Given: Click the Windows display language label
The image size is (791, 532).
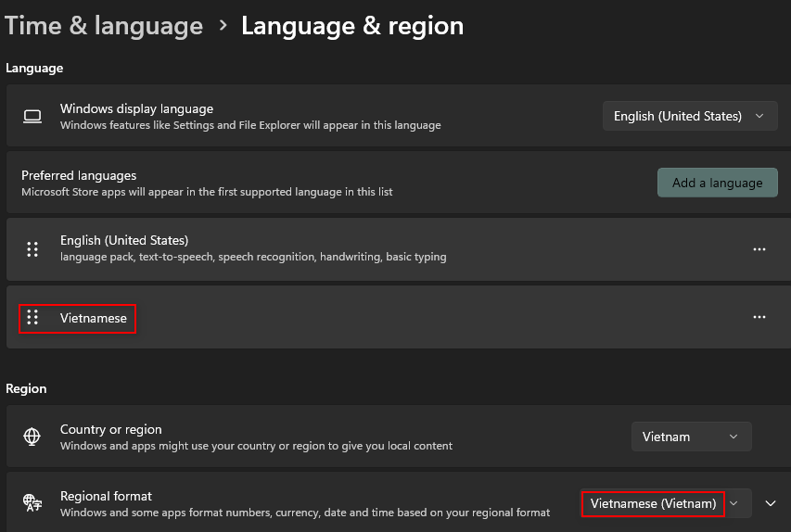Looking at the screenshot, I should 136,109.
